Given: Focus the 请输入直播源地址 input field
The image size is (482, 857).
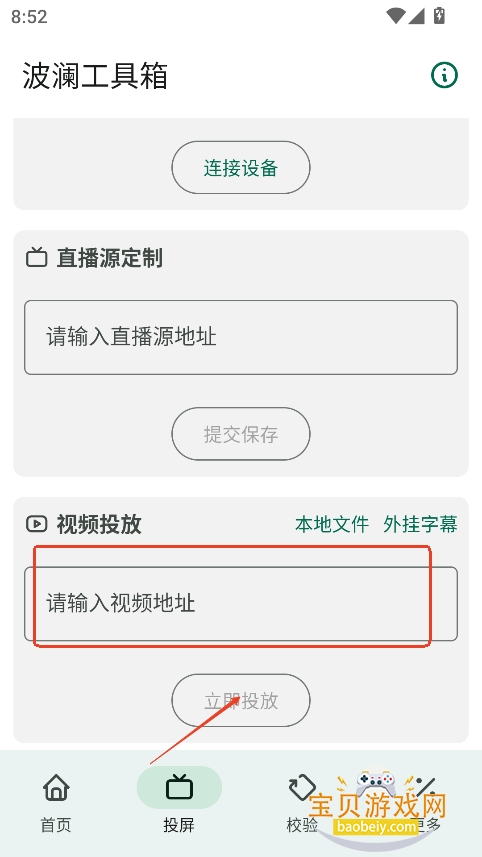Looking at the screenshot, I should (x=241, y=337).
